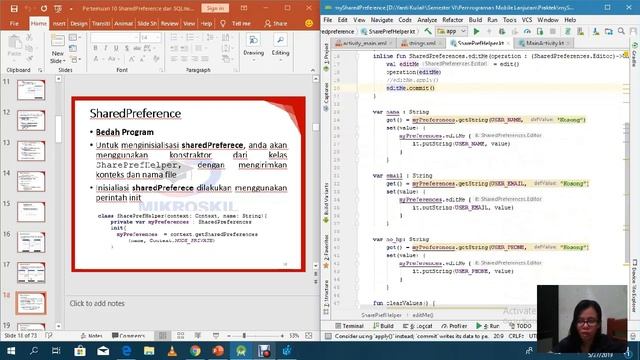Open the Run tool window button
The width and height of the screenshot is (640, 360).
(x=488, y=326)
